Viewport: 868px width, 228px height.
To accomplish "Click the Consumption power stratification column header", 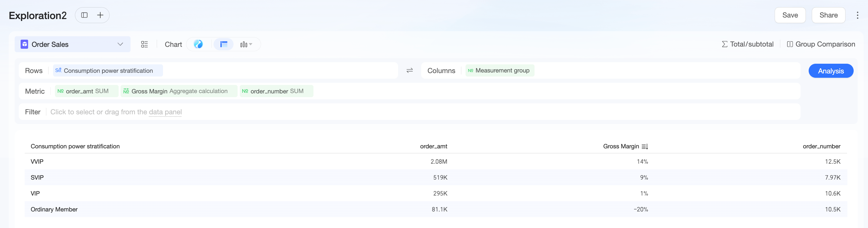I will click(75, 146).
